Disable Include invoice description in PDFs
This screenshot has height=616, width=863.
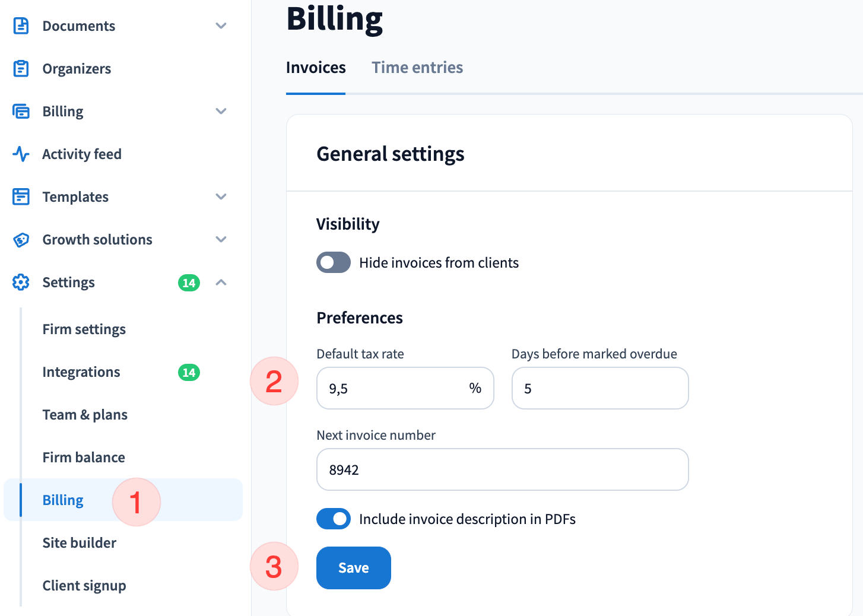[x=334, y=519]
